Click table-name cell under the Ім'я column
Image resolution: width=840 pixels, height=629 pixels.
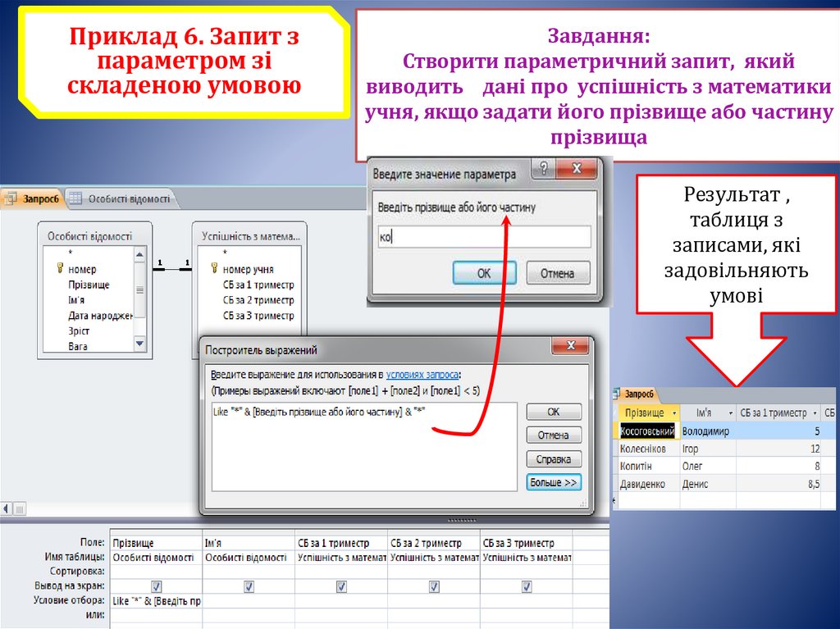pyautogui.click(x=249, y=557)
